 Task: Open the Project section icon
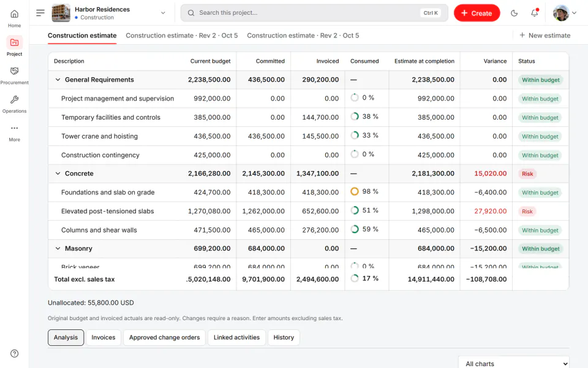point(14,42)
